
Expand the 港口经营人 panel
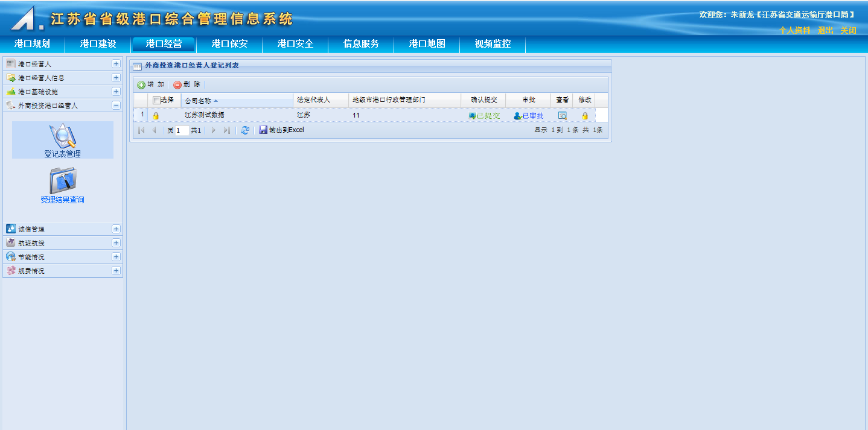pos(116,64)
